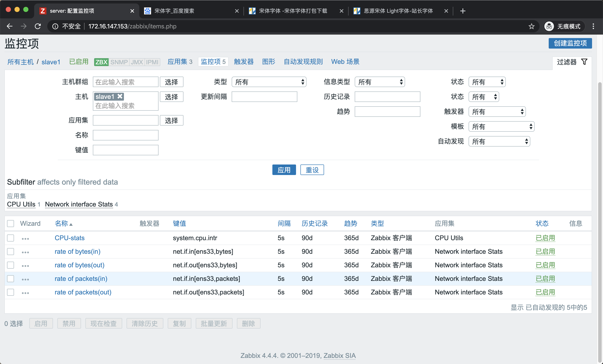603x364 pixels.
Task: Open wizard dots menu for CPU-stats
Action: 25,239
